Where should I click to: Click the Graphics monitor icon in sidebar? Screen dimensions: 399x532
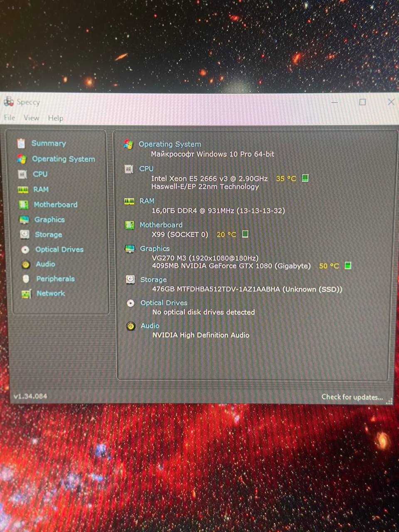point(24,219)
